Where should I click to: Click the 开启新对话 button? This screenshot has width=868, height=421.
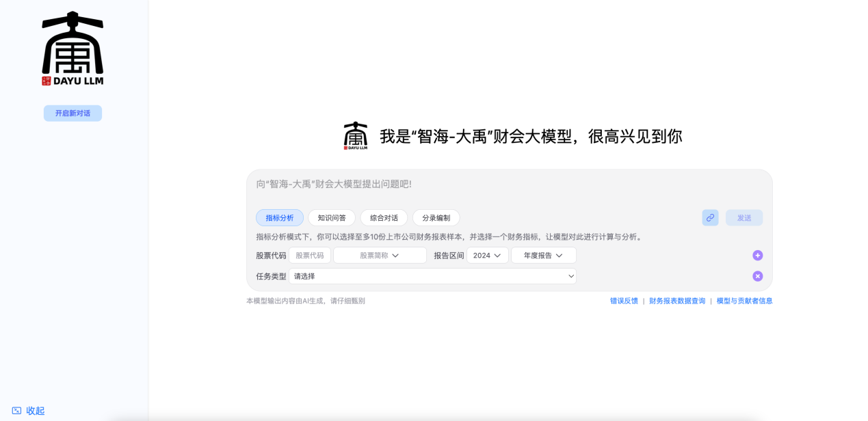(73, 113)
